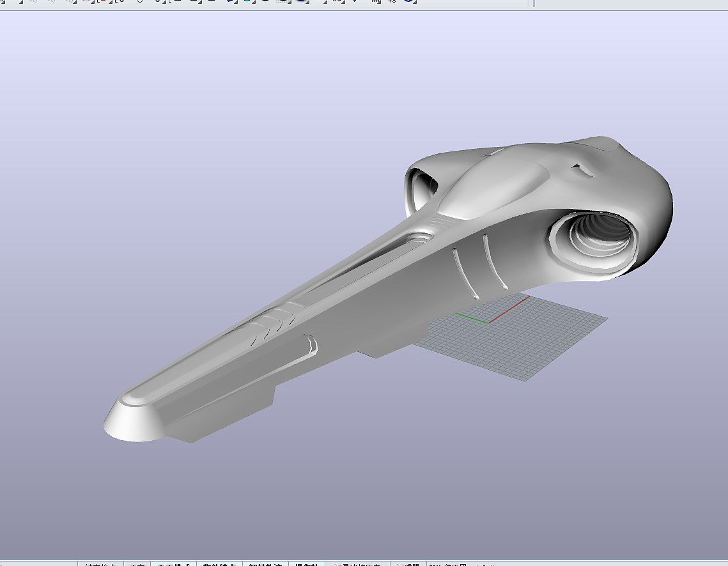Click the red X-axis line on grid
This screenshot has height=566, width=728.
click(x=509, y=309)
